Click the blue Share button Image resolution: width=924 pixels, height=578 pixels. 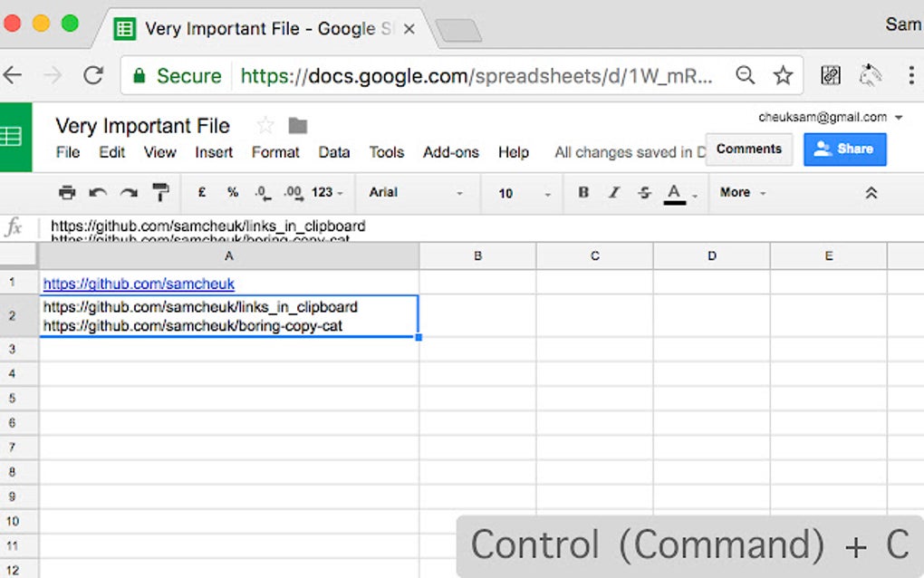[x=844, y=149]
